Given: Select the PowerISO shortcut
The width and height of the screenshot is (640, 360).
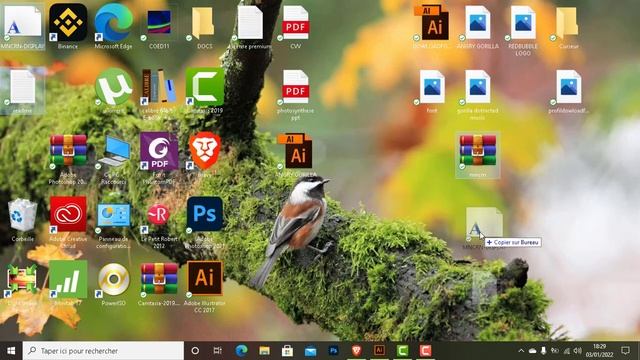Looking at the screenshot, I should [113, 283].
